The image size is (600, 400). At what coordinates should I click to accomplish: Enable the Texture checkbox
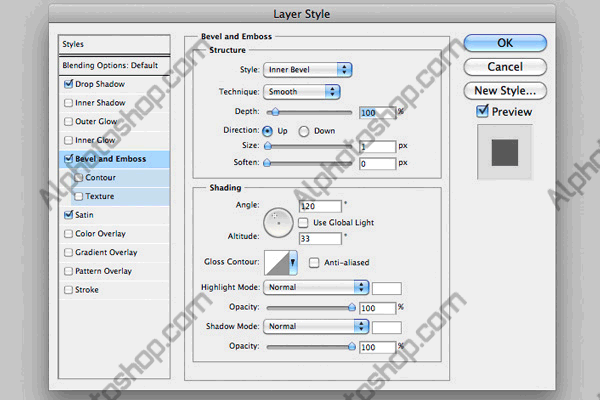[78, 196]
